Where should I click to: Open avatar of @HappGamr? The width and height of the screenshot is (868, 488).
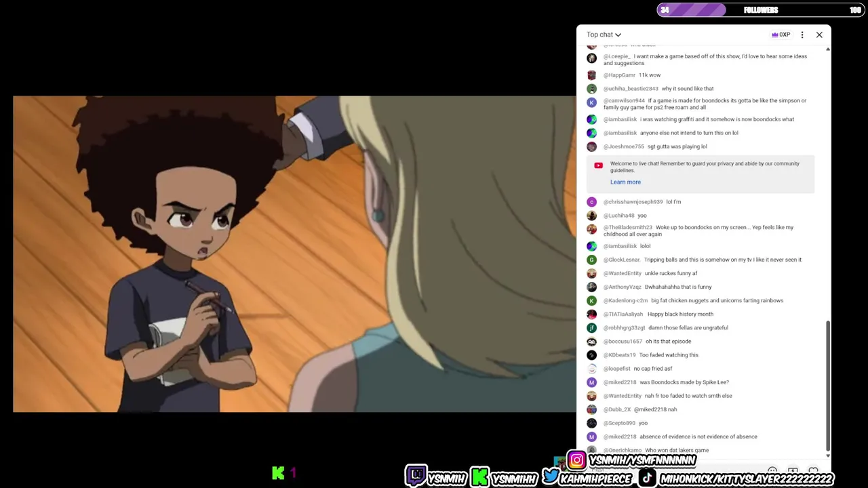point(591,75)
